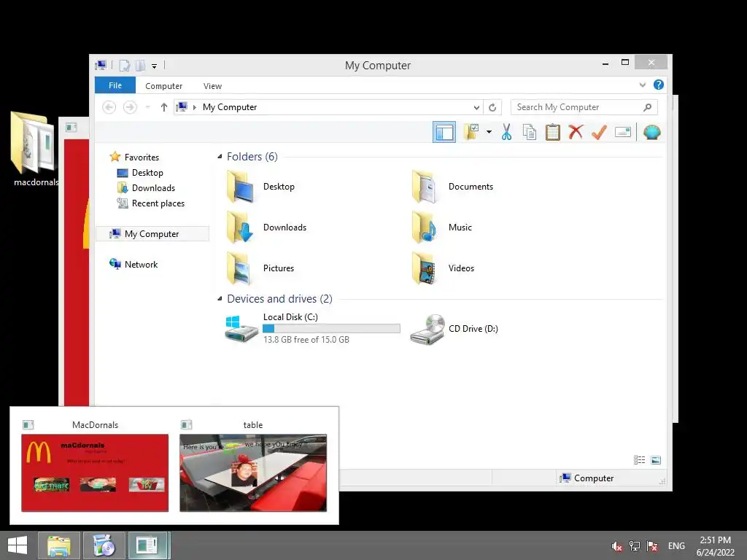Viewport: 747px width, 560px height.
Task: Select Recent places under Favorites
Action: point(158,203)
